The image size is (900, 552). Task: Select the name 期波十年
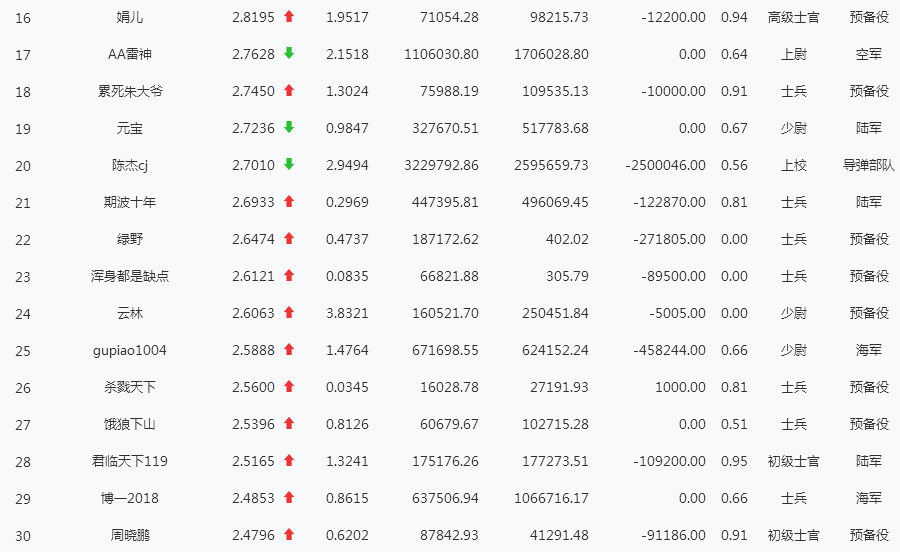(130, 202)
